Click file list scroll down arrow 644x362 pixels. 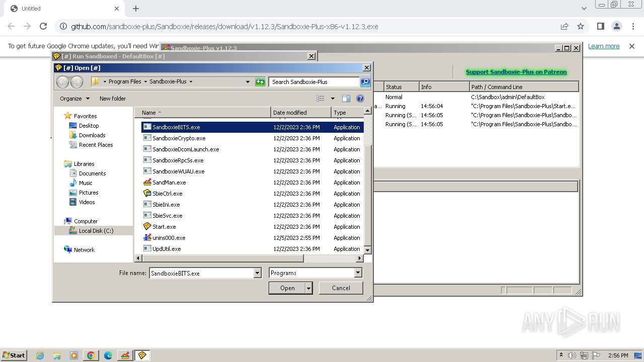coord(367,250)
